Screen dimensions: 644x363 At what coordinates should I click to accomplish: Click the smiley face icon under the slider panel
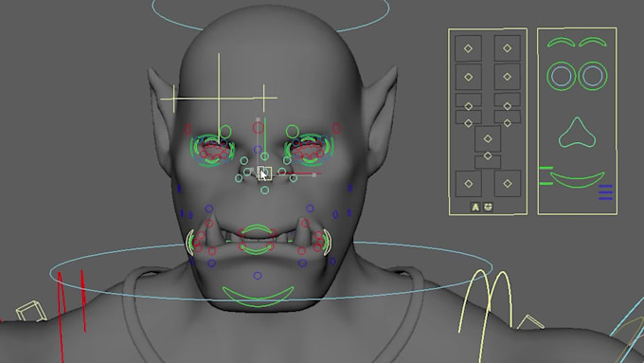[x=488, y=207]
